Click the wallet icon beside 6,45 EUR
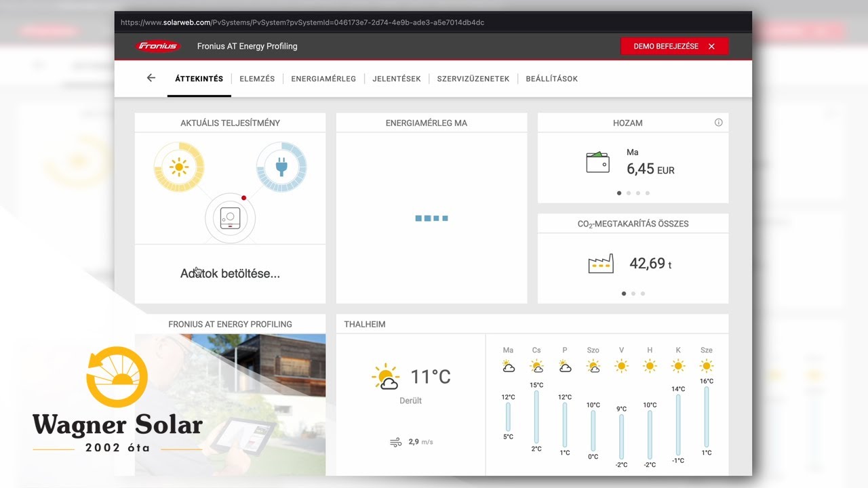Viewport: 868px width, 488px height. [x=597, y=162]
